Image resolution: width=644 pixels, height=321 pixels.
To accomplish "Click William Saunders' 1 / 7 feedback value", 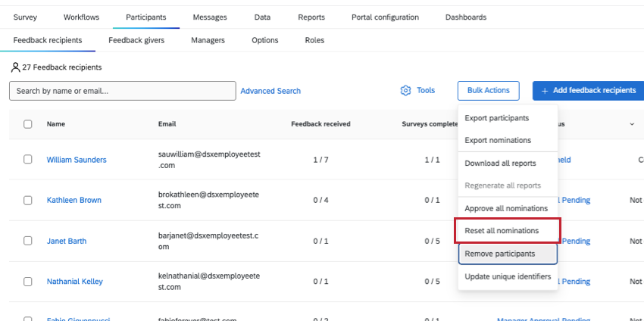I will [320, 160].
